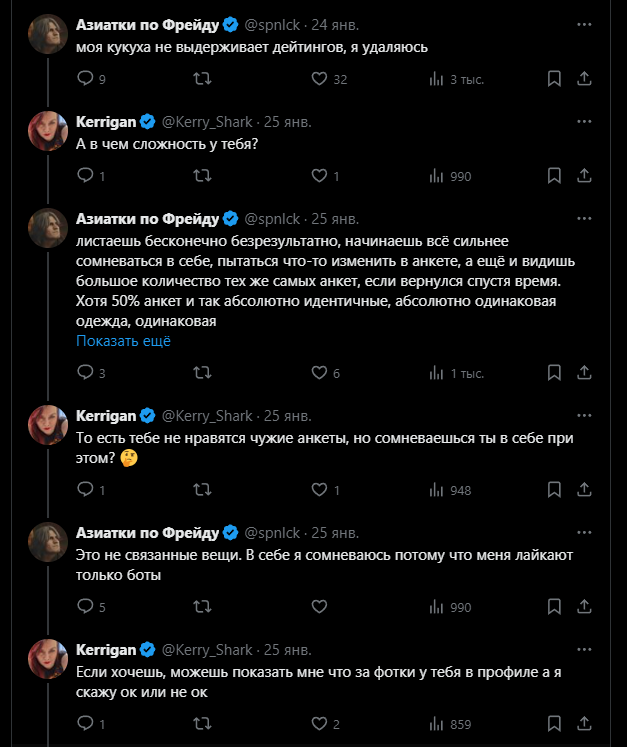The height and width of the screenshot is (747, 627).
Task: Share Kerrigan's last tweet in thread
Action: click(x=583, y=724)
